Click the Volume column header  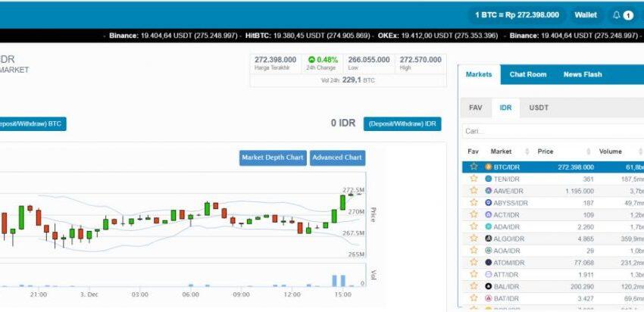point(611,151)
